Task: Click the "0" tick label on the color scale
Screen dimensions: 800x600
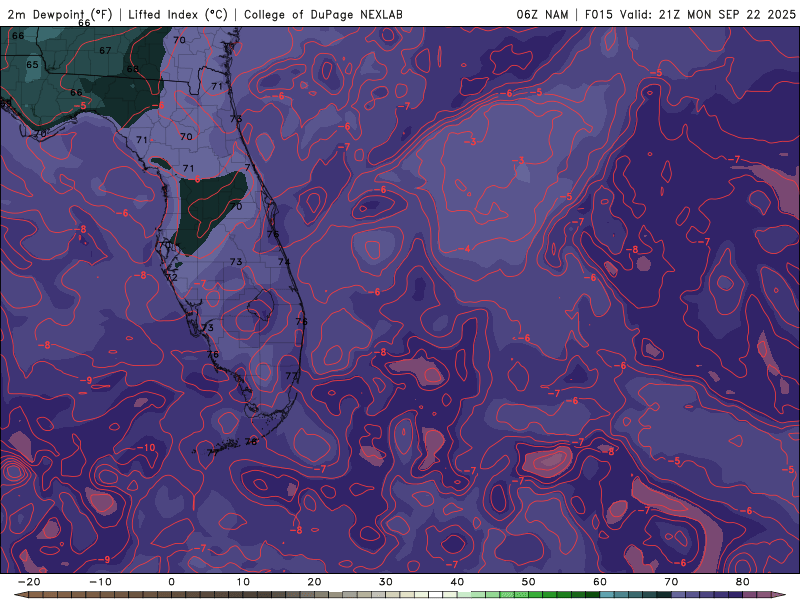Action: (171, 582)
